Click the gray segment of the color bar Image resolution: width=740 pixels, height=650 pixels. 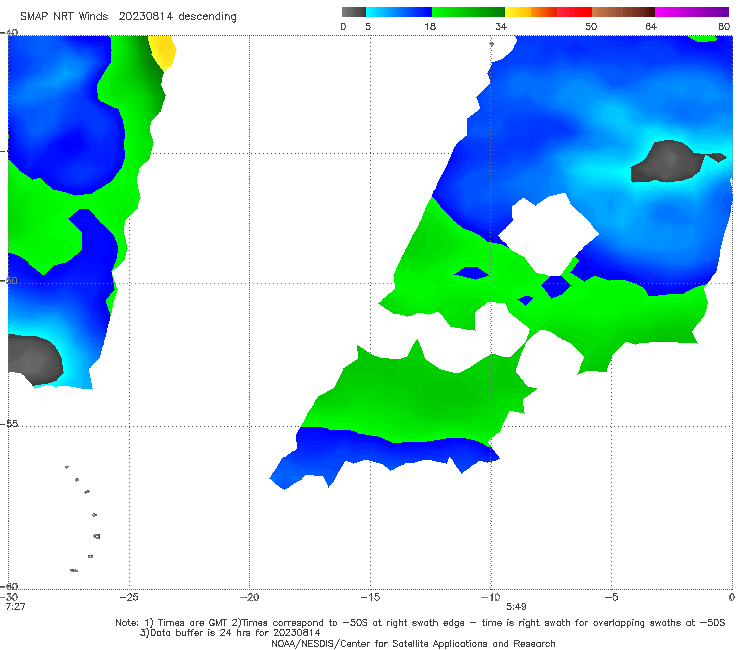(354, 12)
